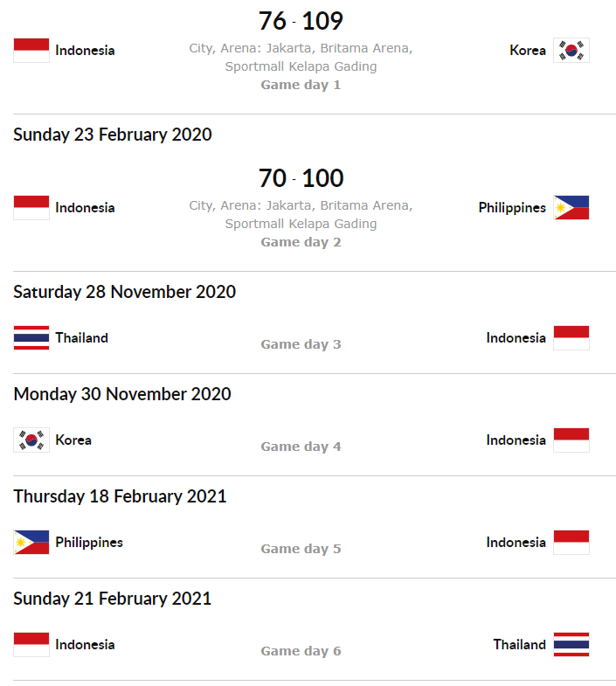Open the Game day 4 label
616x686 pixels.
pos(301,447)
